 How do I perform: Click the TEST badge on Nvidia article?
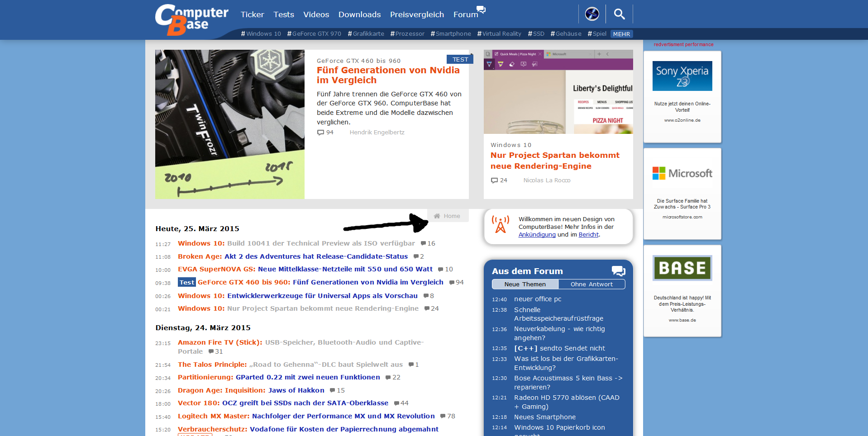[x=460, y=59]
